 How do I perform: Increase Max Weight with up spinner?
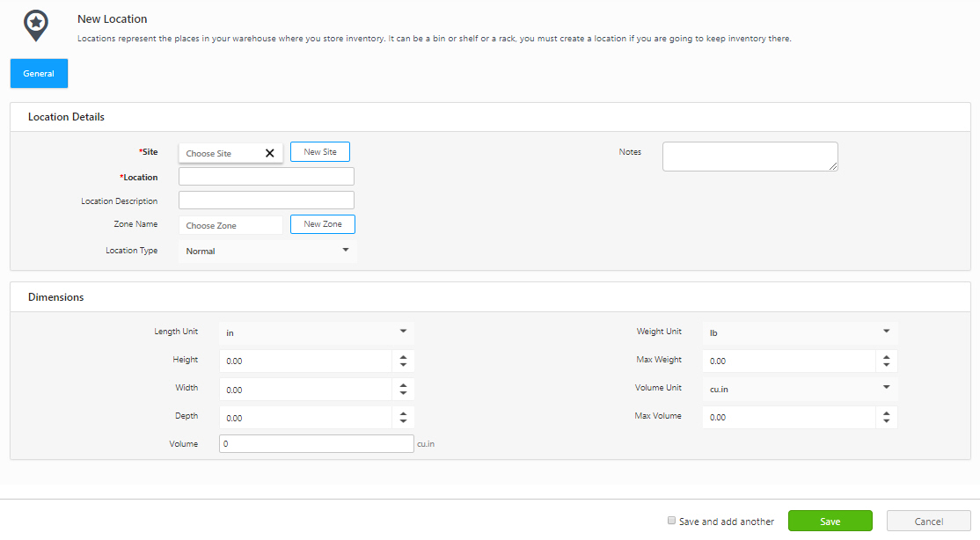tap(886, 356)
